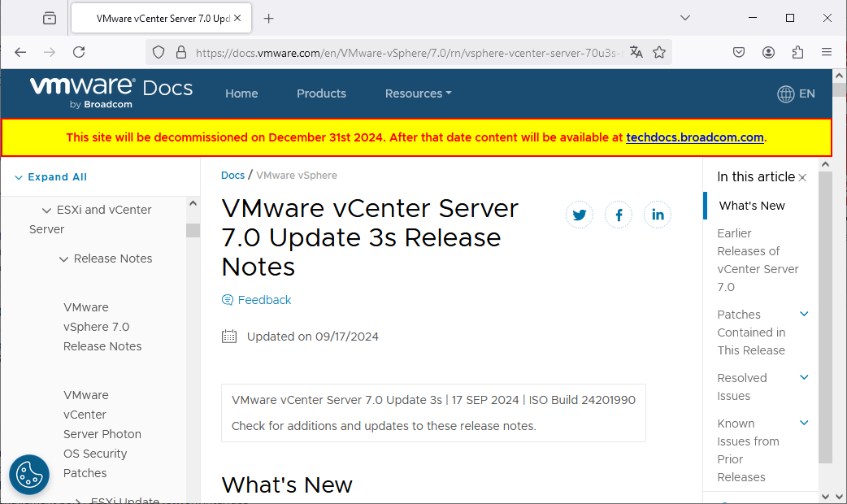Open vCenter Server Photon OS Security Patches
Viewport: 847px width, 504px height.
(102, 434)
